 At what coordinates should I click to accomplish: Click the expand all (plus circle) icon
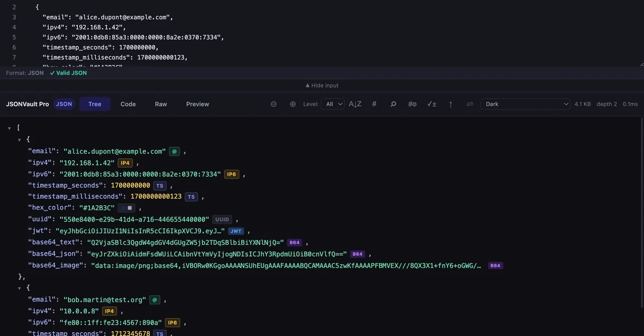point(292,104)
